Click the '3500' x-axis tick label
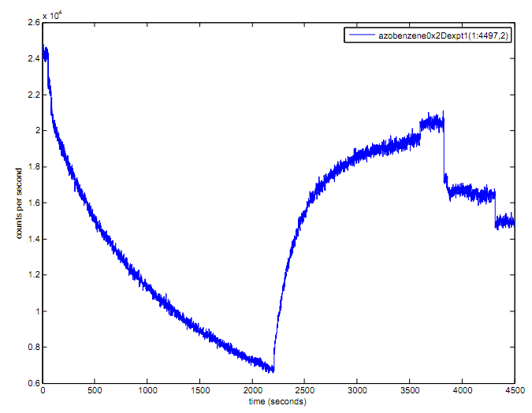 coord(409,390)
